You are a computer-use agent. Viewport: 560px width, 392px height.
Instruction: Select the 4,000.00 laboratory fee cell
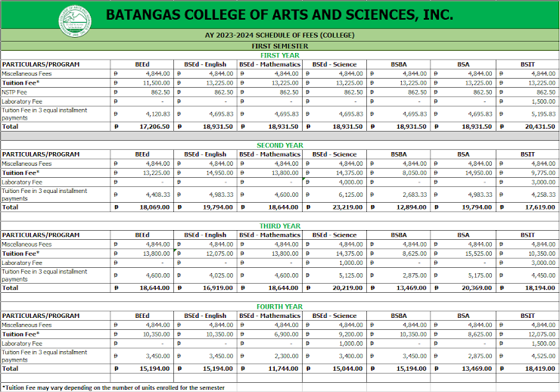[x=334, y=182]
